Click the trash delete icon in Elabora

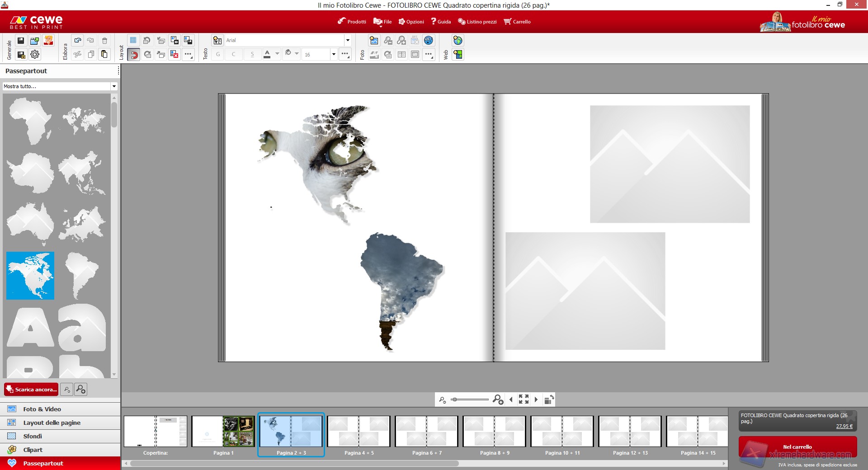coord(104,41)
